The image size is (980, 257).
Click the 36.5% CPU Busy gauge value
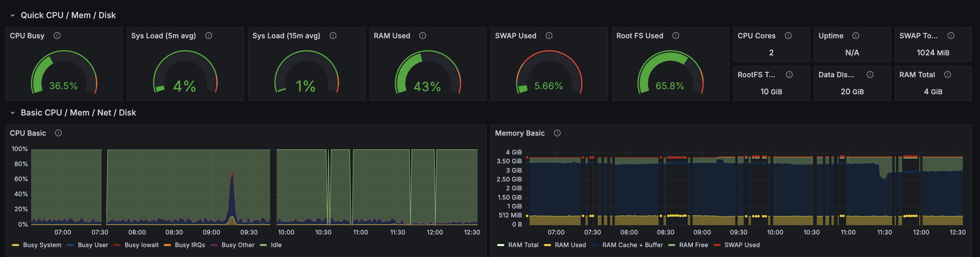point(63,86)
